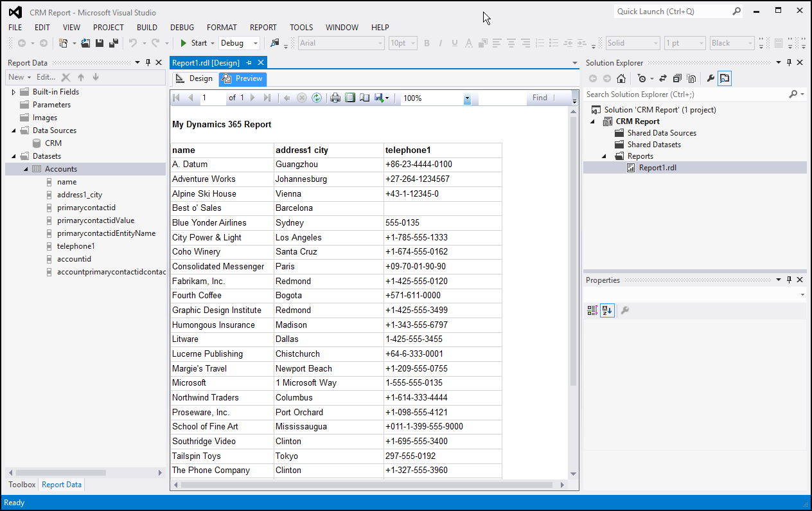
Task: Refresh the report preview
Action: [317, 98]
